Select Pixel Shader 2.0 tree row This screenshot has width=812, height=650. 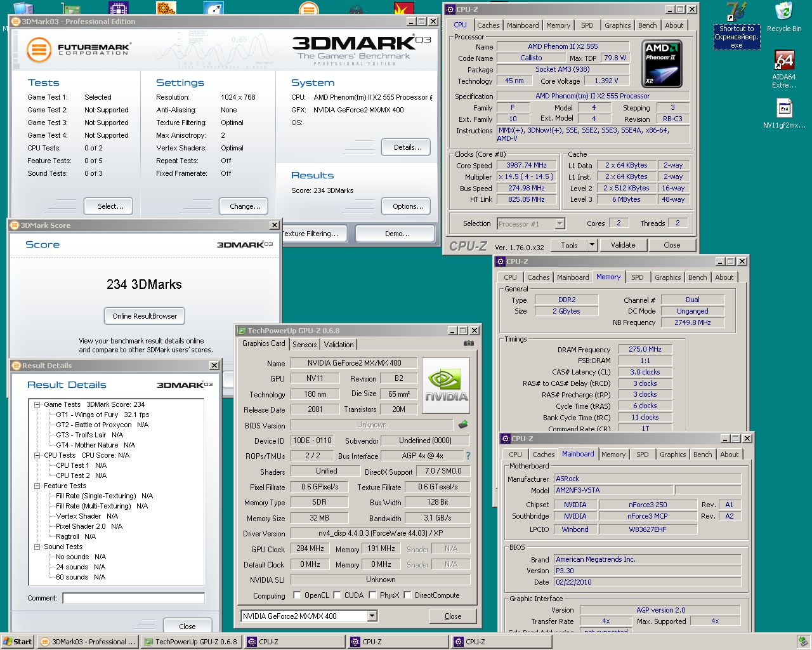point(89,526)
